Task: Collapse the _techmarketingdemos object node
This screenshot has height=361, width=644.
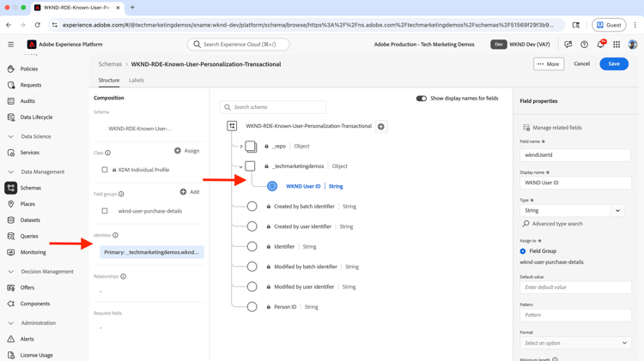Action: point(240,167)
